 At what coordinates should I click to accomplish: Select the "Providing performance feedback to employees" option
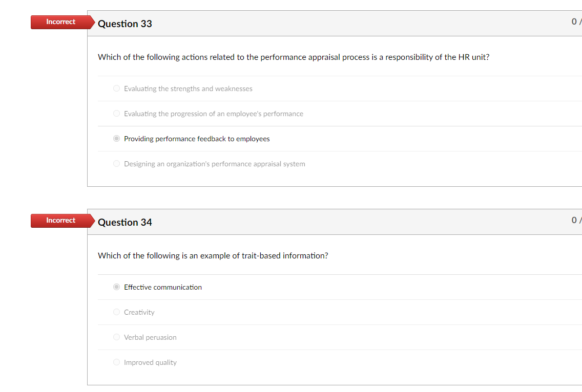click(x=116, y=138)
